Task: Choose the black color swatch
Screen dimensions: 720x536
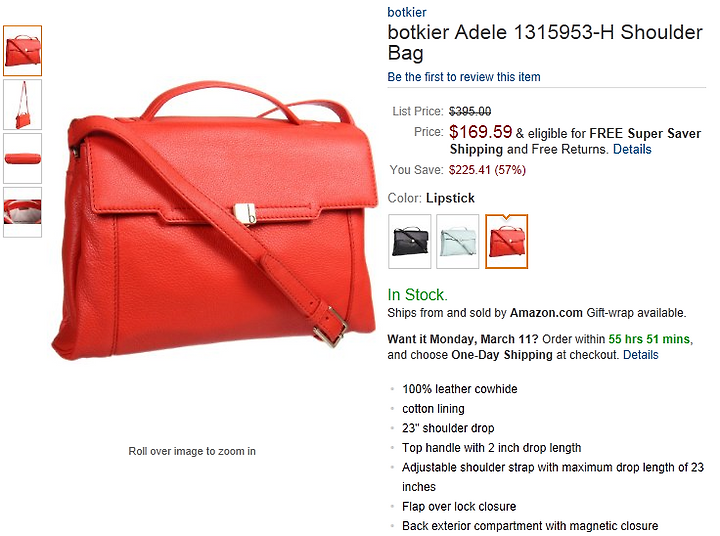Action: (410, 241)
